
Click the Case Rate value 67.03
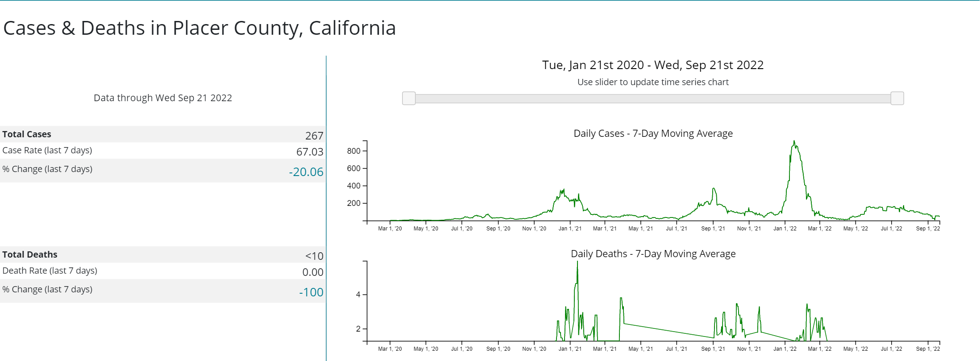310,152
